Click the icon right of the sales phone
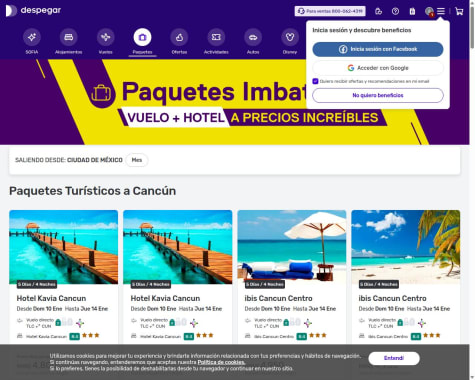The height and width of the screenshot is (380, 475). pos(378,11)
